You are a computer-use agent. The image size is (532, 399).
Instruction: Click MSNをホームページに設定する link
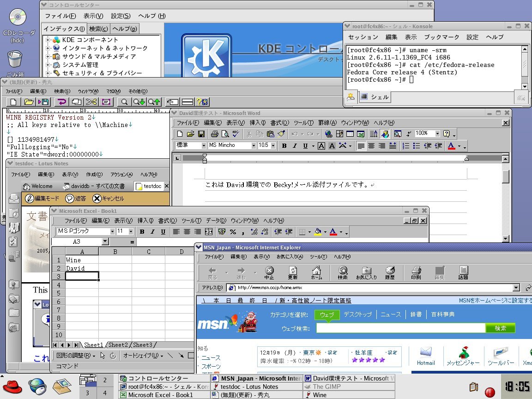click(495, 301)
